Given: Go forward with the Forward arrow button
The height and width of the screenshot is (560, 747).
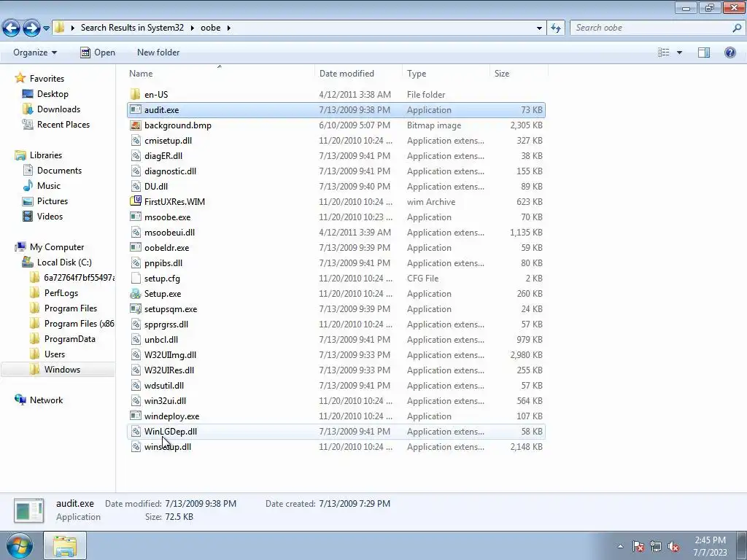Looking at the screenshot, I should pos(31,28).
